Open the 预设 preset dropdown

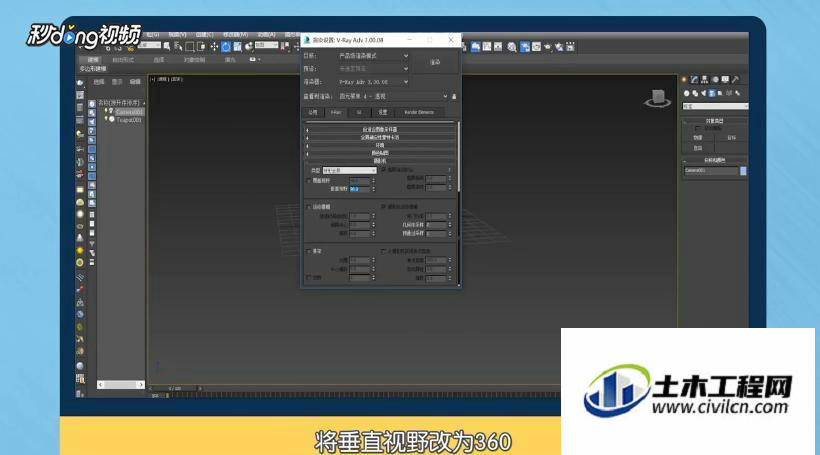[x=373, y=69]
